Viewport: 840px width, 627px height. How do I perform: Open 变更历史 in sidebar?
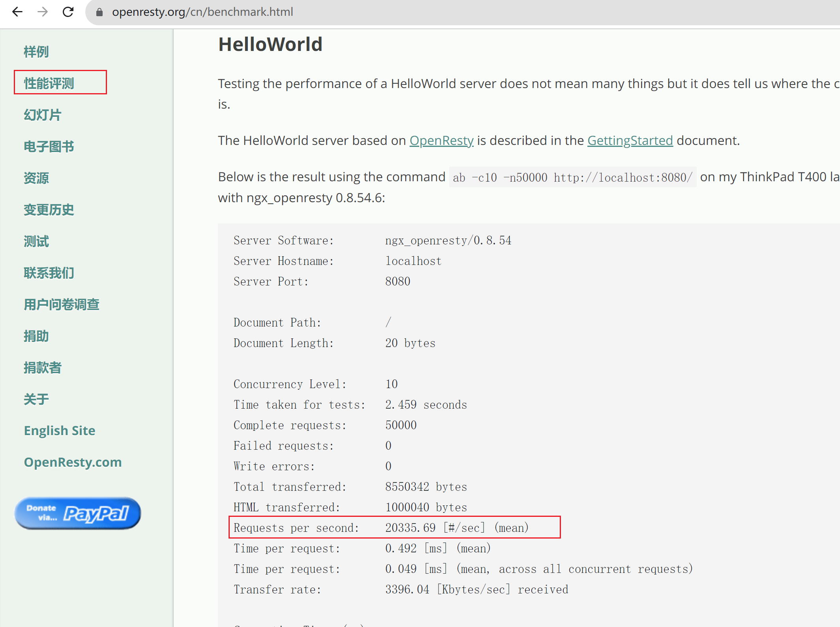point(49,210)
